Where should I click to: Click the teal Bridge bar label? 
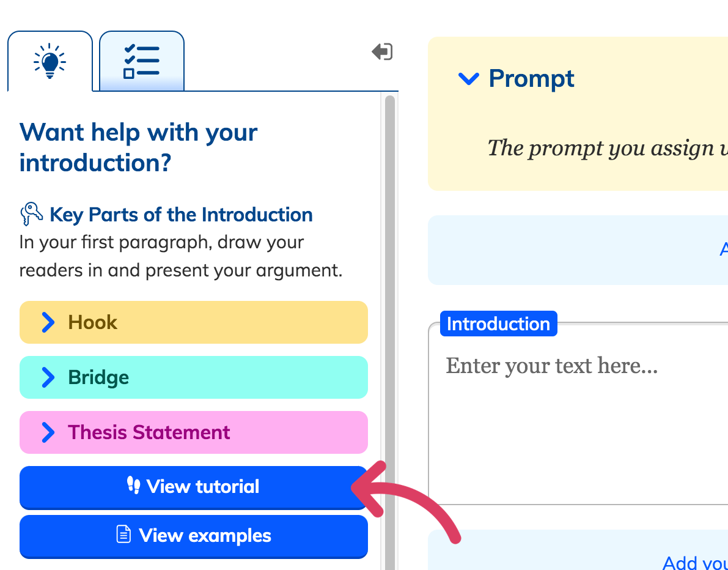[98, 377]
